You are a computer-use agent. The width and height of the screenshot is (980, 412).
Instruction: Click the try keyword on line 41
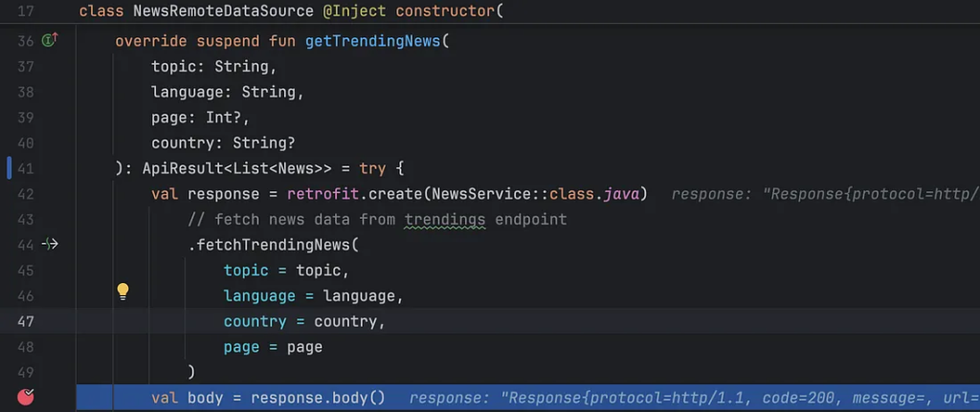tap(372, 168)
